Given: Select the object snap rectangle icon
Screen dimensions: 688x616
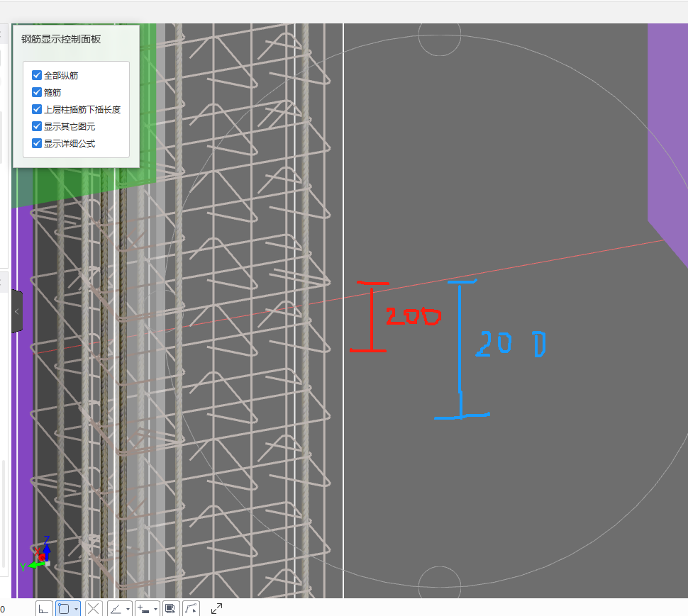Looking at the screenshot, I should coord(64,608).
